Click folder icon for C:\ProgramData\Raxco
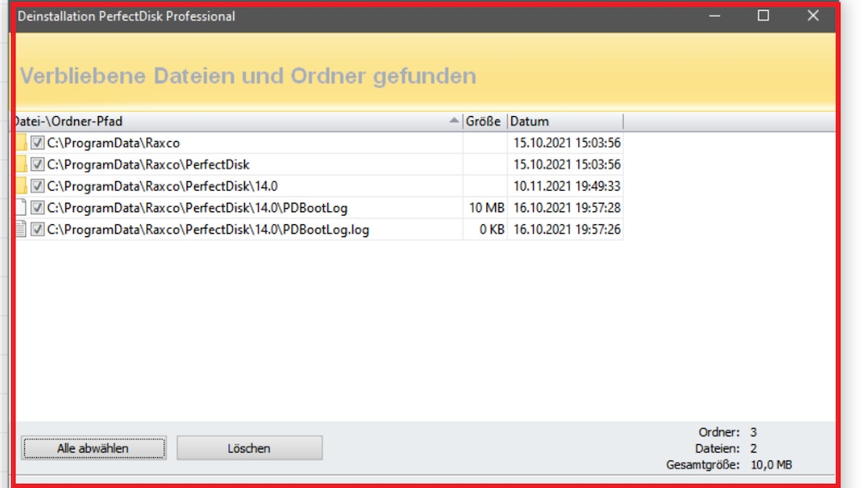 click(x=21, y=143)
